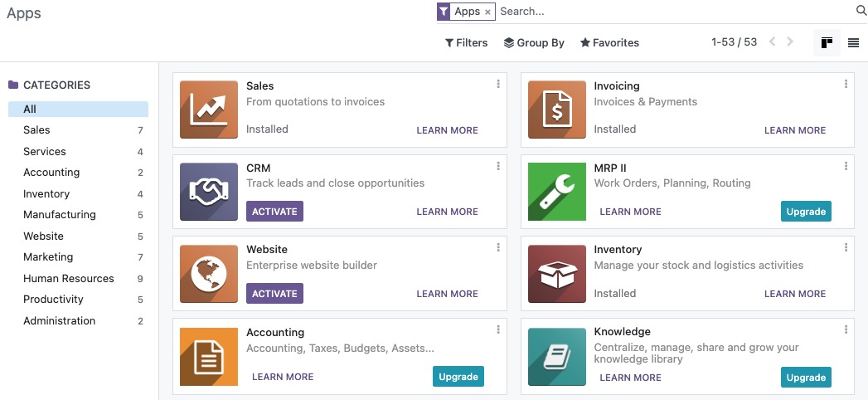The height and width of the screenshot is (400, 868).
Task: Select the Marketing category
Action: (x=78, y=257)
